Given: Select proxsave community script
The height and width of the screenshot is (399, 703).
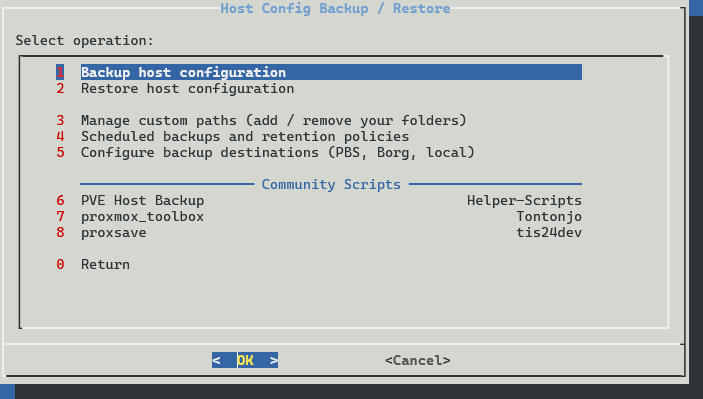Looking at the screenshot, I should [x=319, y=232].
